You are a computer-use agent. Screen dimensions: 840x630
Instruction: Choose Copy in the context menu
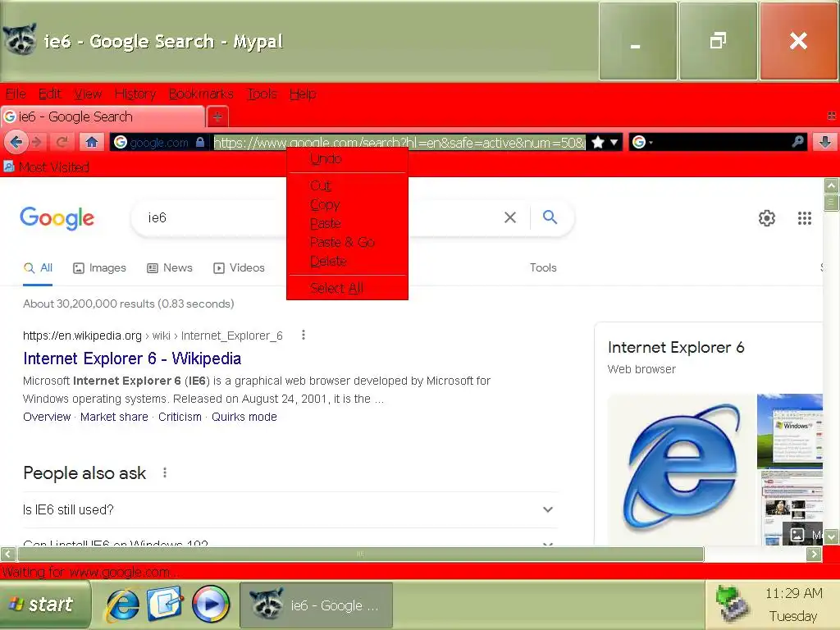(347, 204)
